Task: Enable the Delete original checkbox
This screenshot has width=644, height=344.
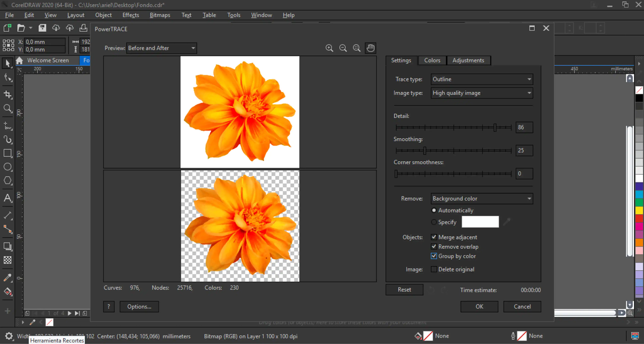Action: tap(434, 269)
